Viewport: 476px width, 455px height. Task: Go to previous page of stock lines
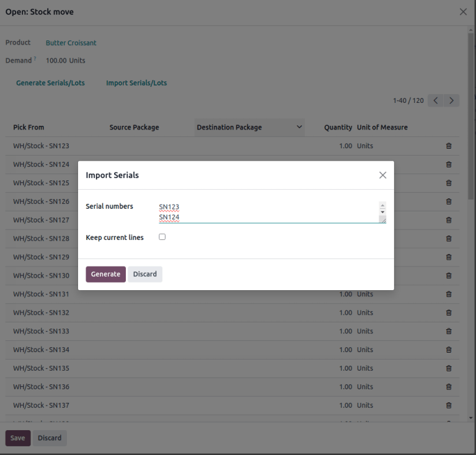[436, 100]
